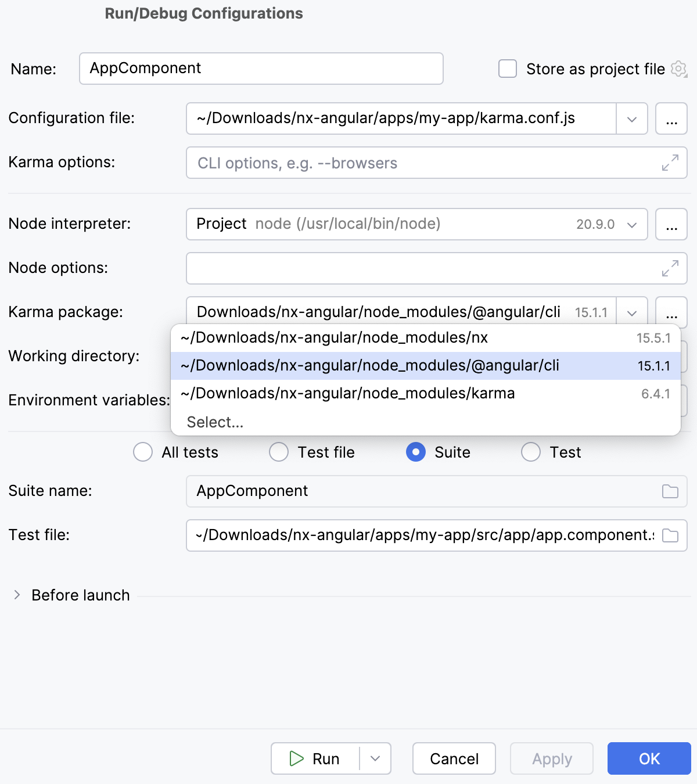
Task: Click the green Run play icon
Action: click(297, 758)
